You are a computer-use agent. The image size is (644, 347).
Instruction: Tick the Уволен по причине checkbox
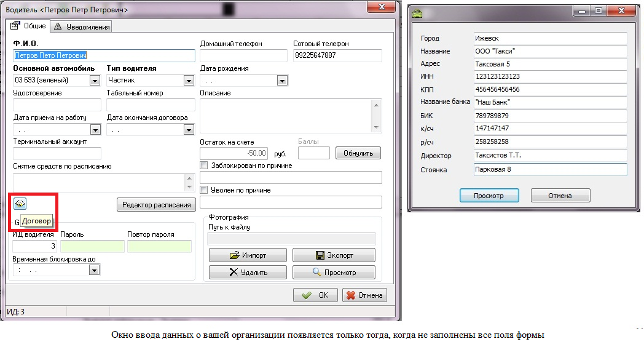point(205,190)
